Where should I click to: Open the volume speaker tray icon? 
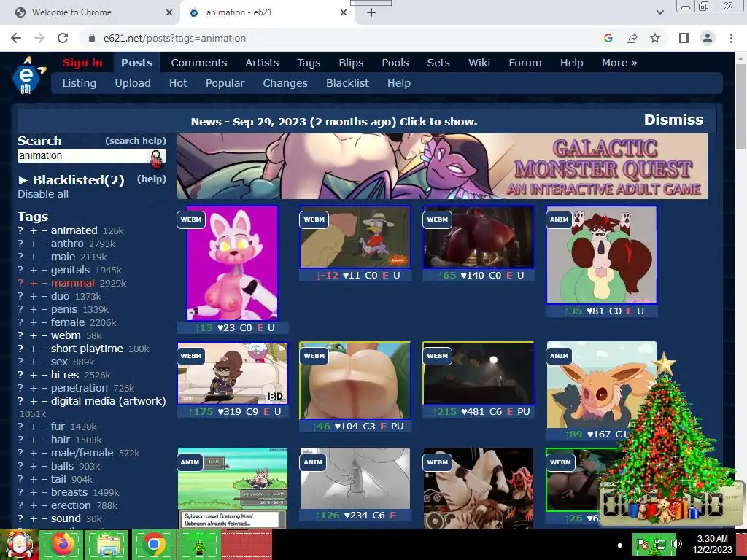676,544
